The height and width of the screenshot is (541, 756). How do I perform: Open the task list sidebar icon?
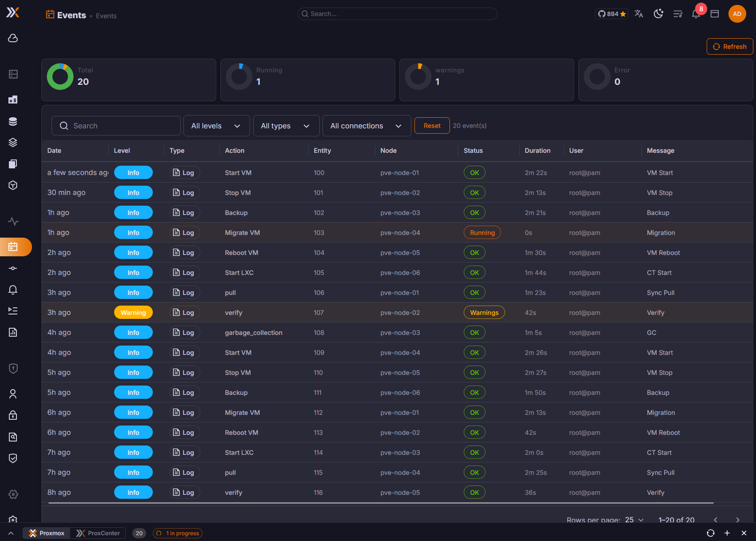point(13,311)
